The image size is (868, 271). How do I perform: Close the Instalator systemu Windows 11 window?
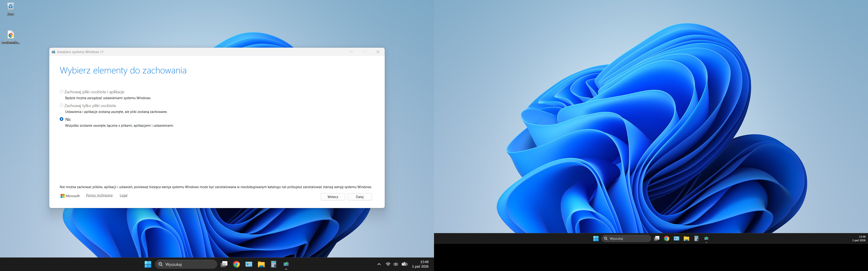tap(378, 52)
